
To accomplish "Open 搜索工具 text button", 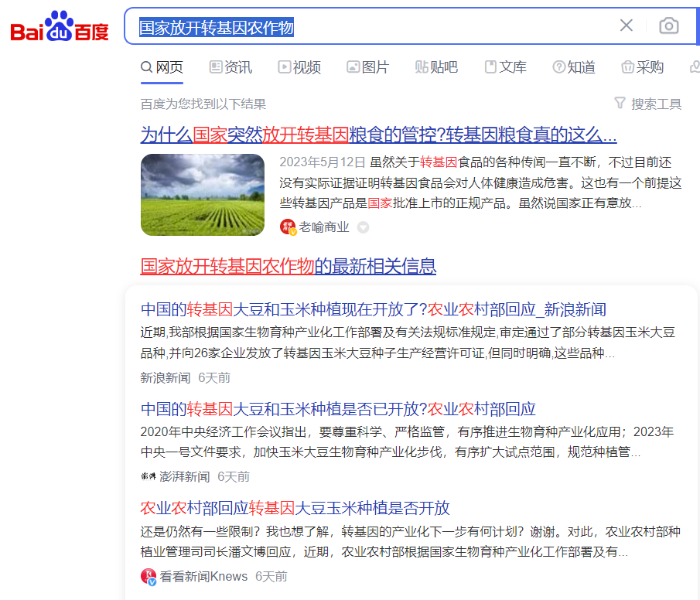I will [656, 104].
